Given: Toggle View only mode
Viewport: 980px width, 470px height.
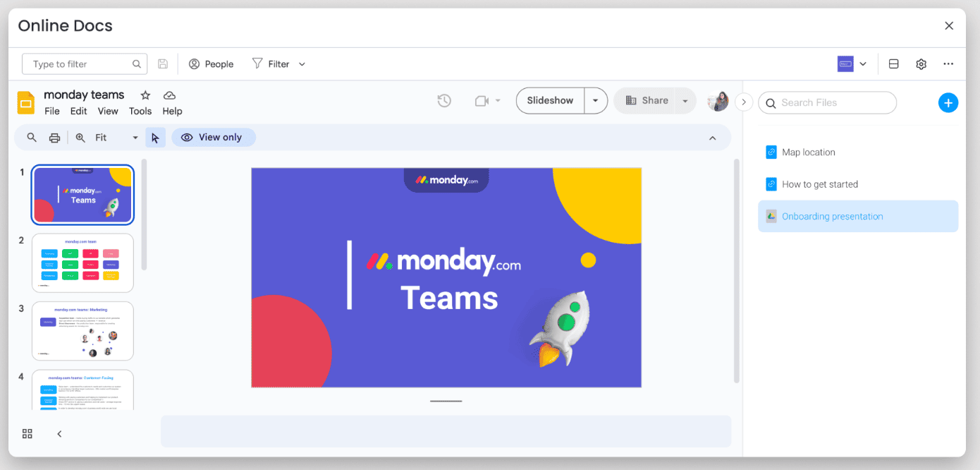Looking at the screenshot, I should pos(214,137).
